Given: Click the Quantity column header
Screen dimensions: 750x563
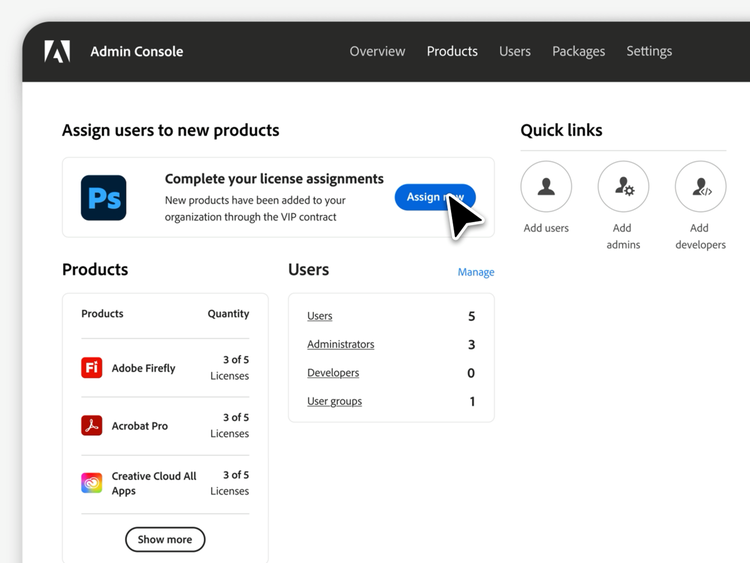Looking at the screenshot, I should tap(228, 314).
